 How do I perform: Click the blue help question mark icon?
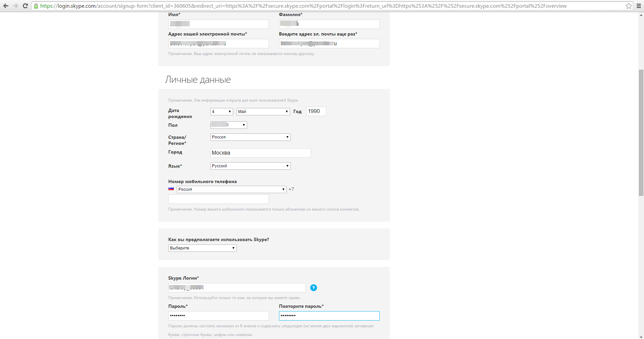(314, 288)
